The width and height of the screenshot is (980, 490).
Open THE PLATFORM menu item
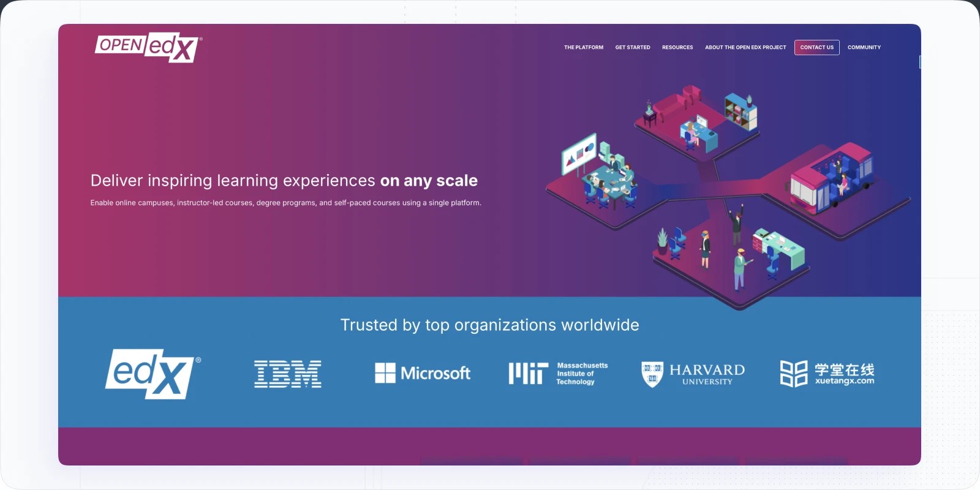point(584,47)
